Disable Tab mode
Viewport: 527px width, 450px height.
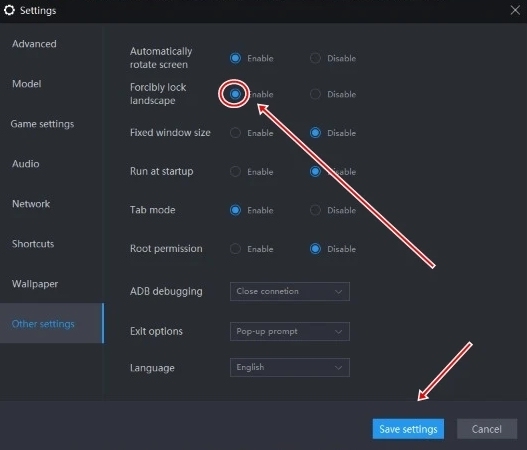pyautogui.click(x=315, y=210)
